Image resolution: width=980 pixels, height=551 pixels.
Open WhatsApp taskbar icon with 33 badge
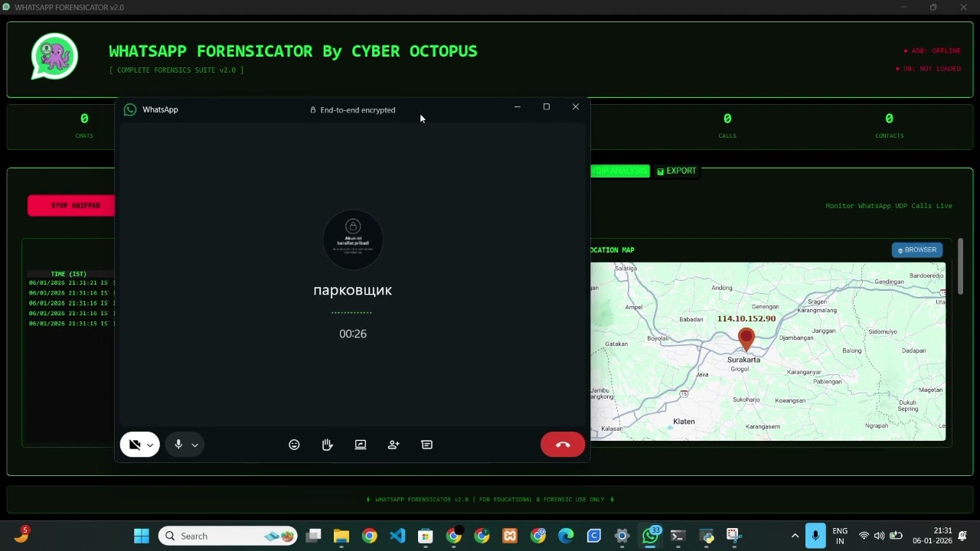pyautogui.click(x=650, y=536)
